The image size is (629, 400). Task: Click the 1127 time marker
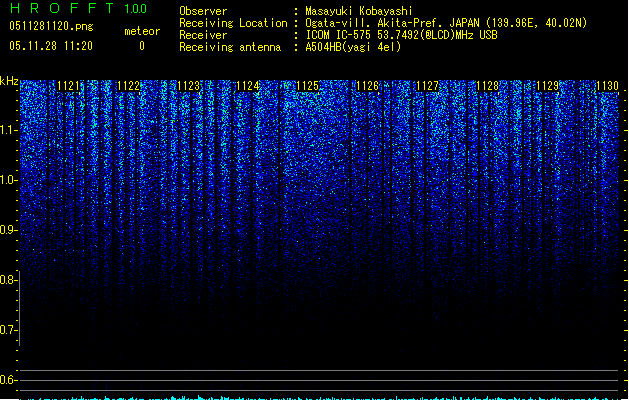coord(427,86)
